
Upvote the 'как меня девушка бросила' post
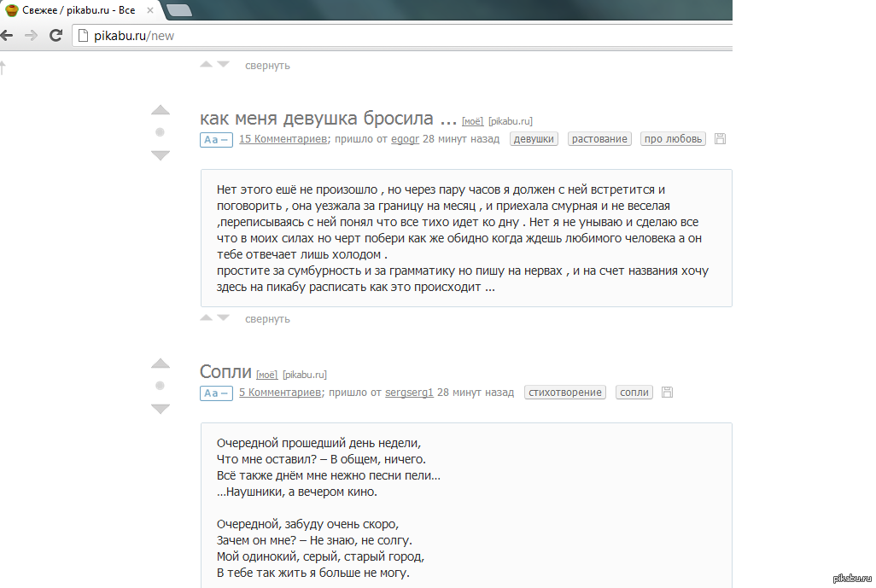(x=161, y=110)
